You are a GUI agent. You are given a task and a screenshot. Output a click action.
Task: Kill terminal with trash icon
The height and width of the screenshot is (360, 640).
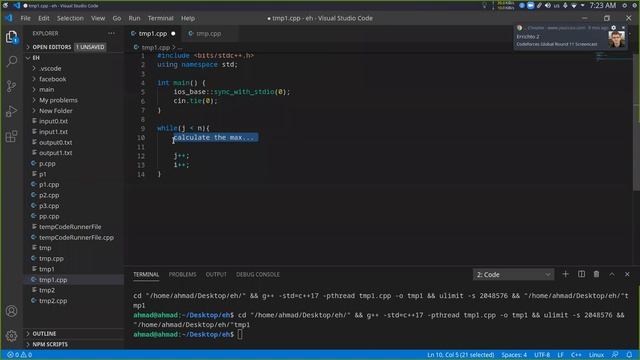[596, 274]
